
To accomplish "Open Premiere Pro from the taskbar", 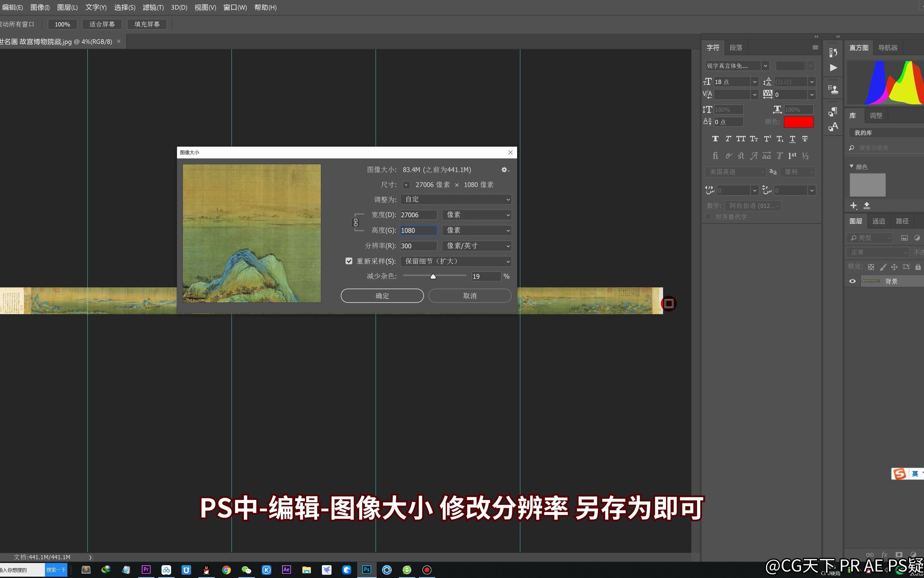I will point(146,570).
